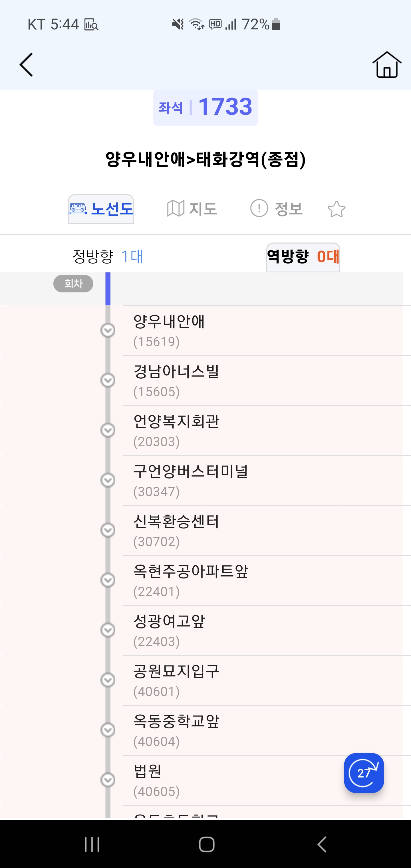Tap the refresh countdown button

pos(364,773)
